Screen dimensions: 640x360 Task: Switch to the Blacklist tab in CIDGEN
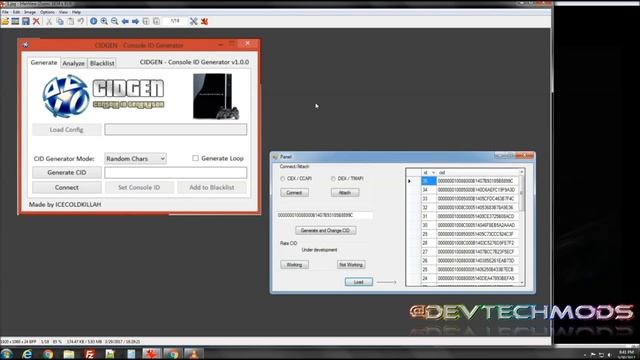(x=102, y=63)
